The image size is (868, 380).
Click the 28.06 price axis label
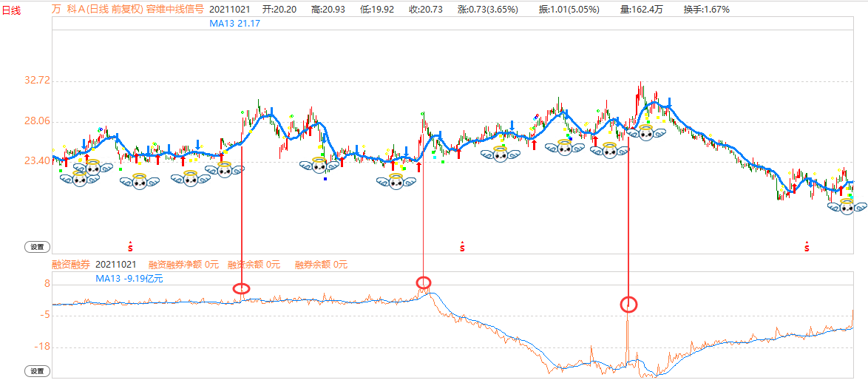coord(37,121)
